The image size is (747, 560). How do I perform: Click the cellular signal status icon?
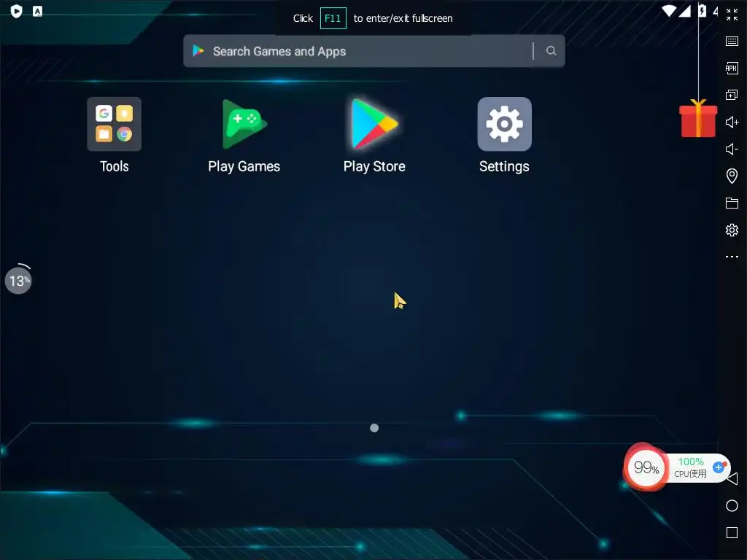684,11
